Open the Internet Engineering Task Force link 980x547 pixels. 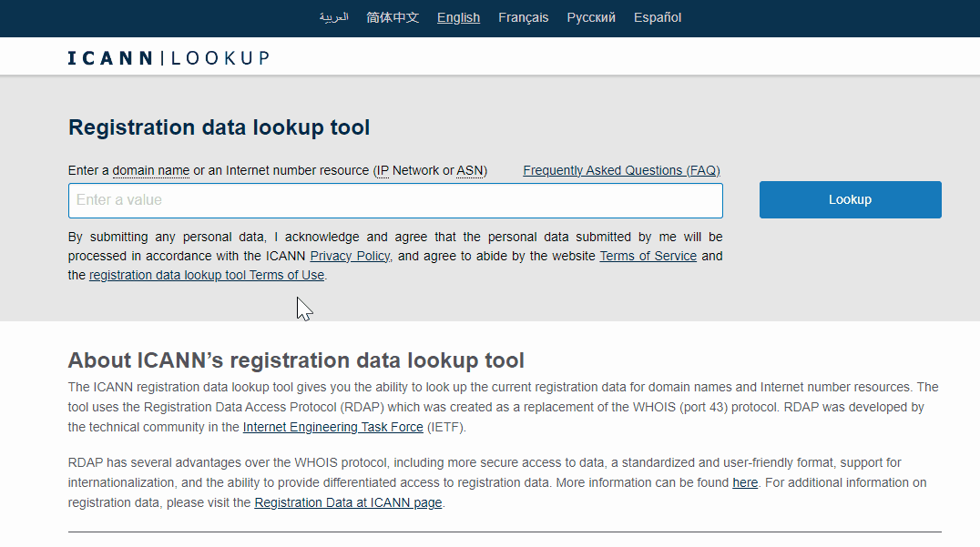click(x=333, y=427)
